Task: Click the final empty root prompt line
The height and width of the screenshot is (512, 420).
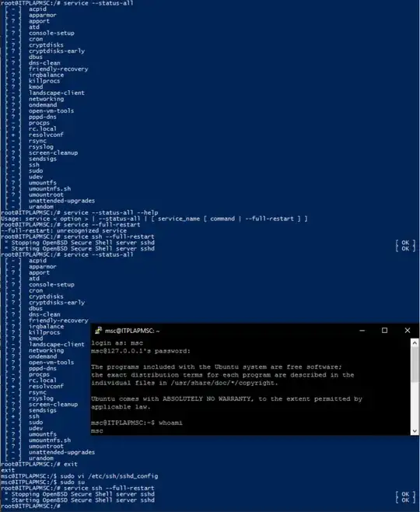Action: tap(30, 506)
